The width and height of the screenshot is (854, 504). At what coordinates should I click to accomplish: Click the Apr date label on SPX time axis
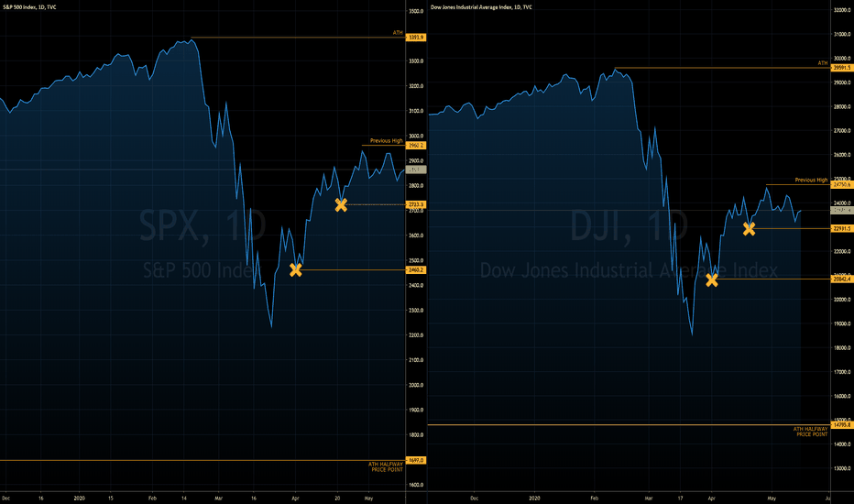(295, 498)
